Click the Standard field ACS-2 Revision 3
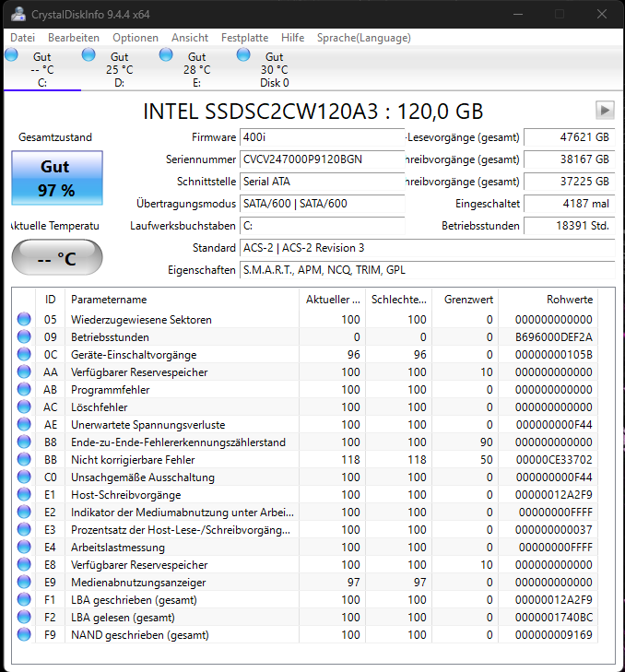 pyautogui.click(x=428, y=248)
